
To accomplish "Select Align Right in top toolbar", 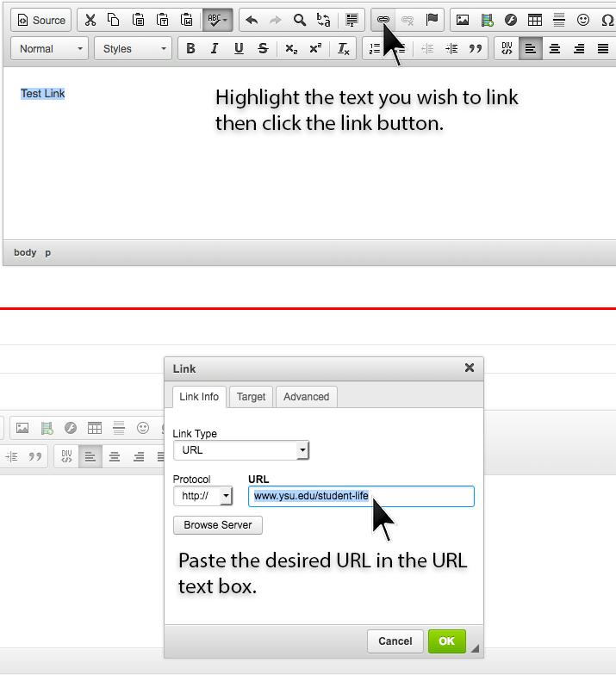I will coord(579,48).
